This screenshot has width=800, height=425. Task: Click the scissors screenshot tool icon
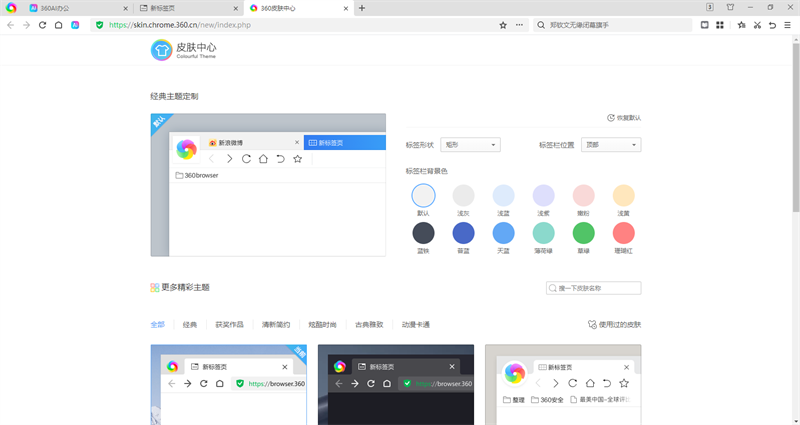click(757, 25)
